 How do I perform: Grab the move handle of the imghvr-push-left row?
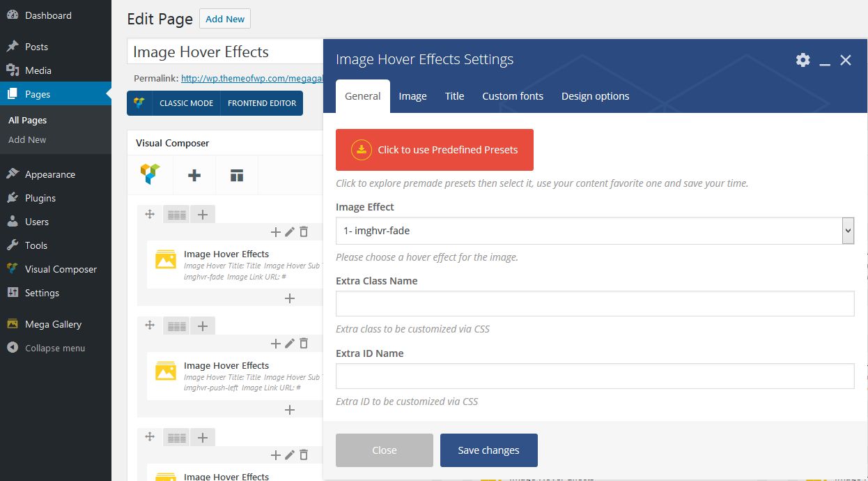click(149, 325)
